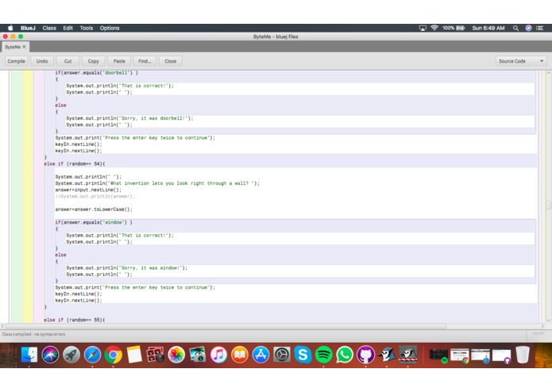Launch Siri from the dock
The width and height of the screenshot is (552, 392).
pos(50,355)
